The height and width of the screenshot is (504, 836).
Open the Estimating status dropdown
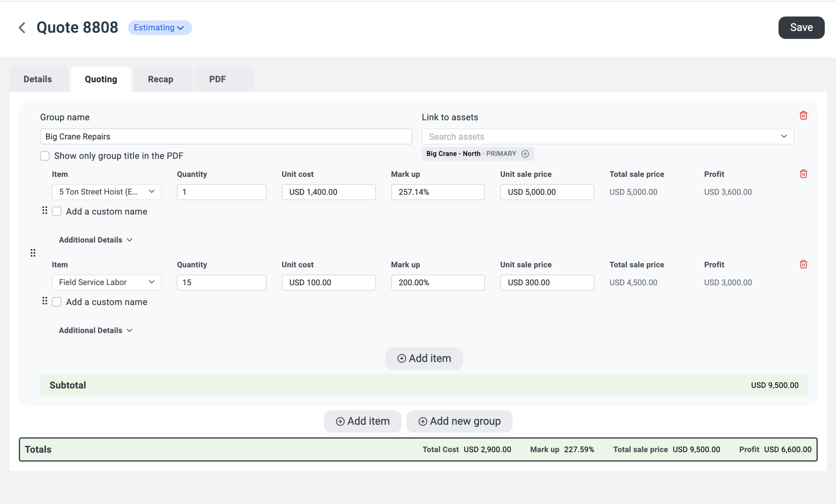coord(160,27)
